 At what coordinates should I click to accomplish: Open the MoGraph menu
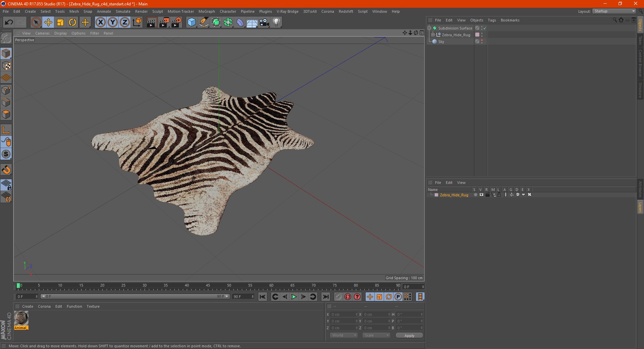pyautogui.click(x=207, y=11)
